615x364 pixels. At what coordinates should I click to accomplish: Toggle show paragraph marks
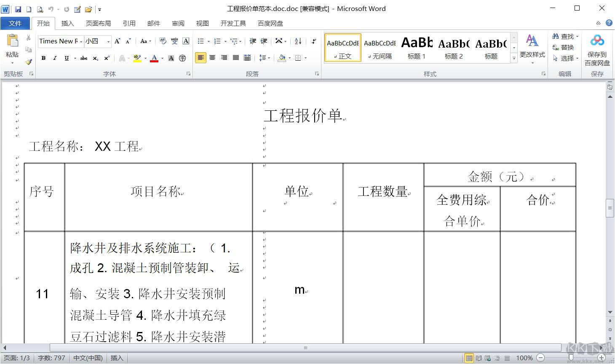(x=314, y=41)
